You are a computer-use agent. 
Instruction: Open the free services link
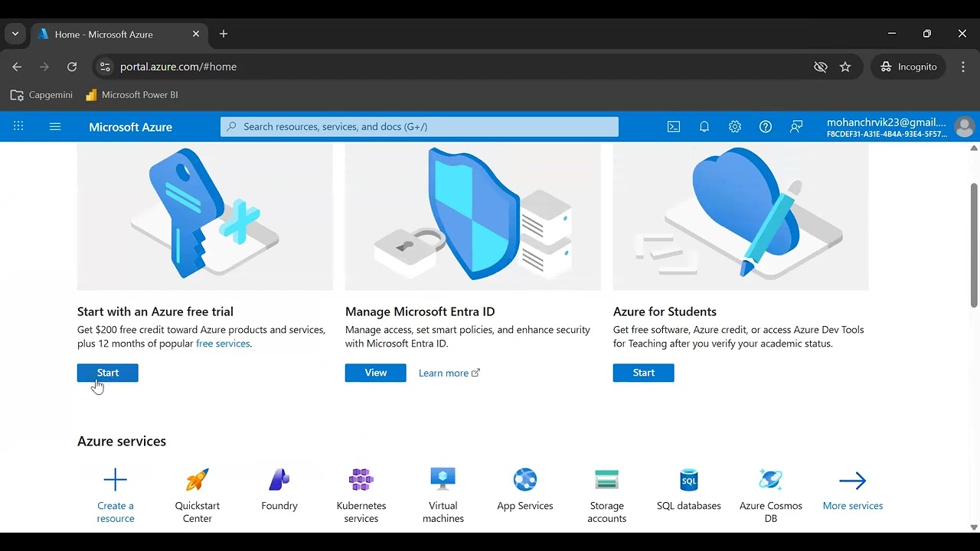(223, 344)
